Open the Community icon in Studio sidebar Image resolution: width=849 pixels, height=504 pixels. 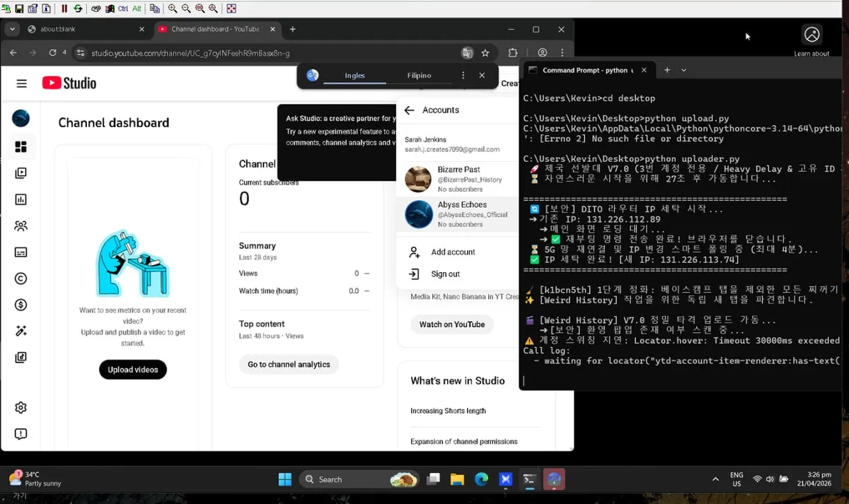tap(21, 226)
